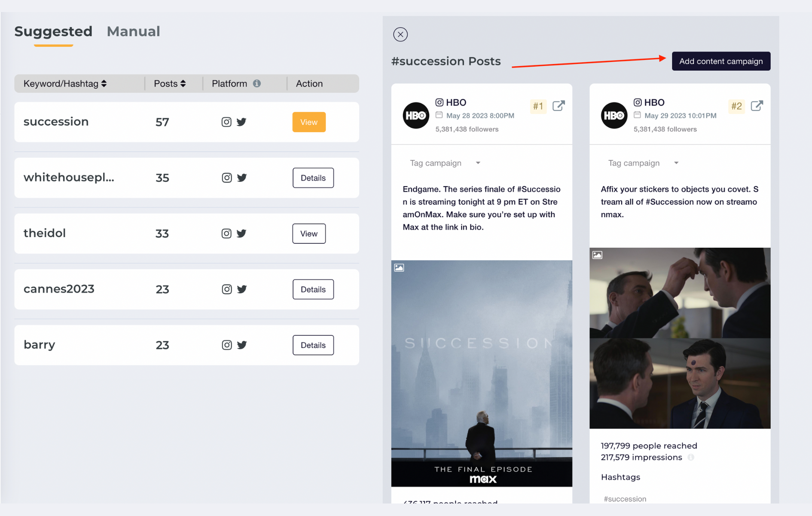Viewport: 812px width, 516px height.
Task: Click Twitter icon in barry row
Action: (242, 345)
